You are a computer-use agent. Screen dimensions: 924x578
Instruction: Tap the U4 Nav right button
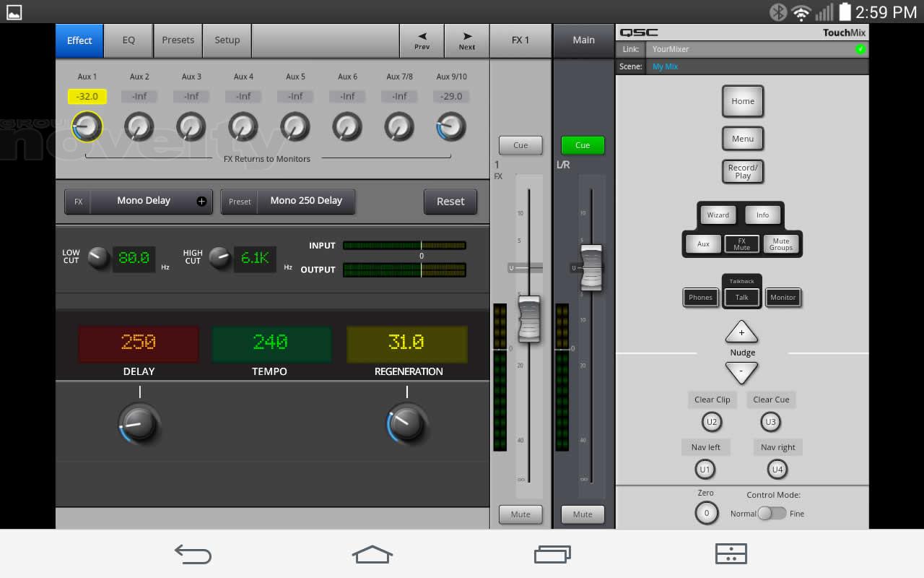pos(777,470)
